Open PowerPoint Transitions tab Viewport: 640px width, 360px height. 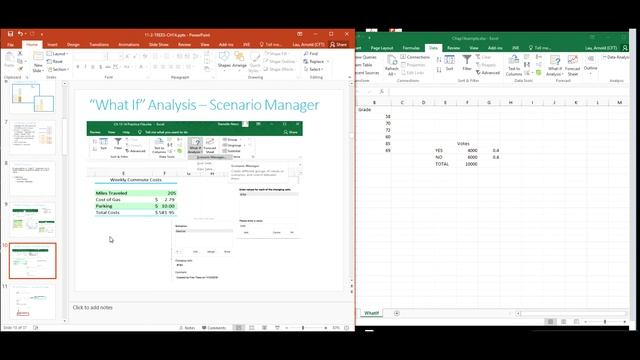(x=99, y=44)
